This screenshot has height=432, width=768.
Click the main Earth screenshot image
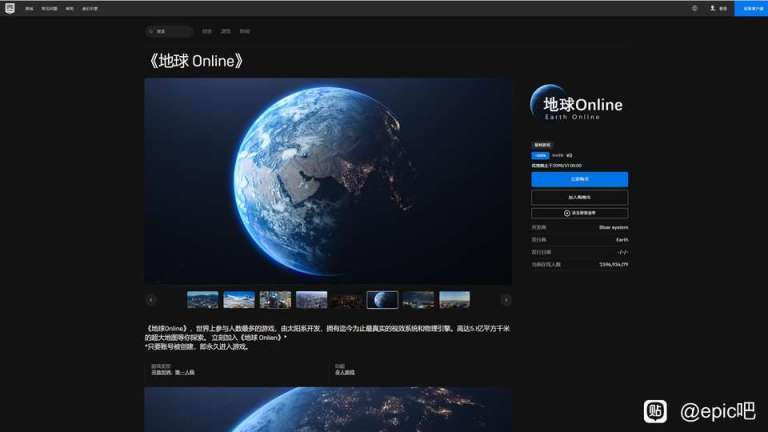pos(328,181)
